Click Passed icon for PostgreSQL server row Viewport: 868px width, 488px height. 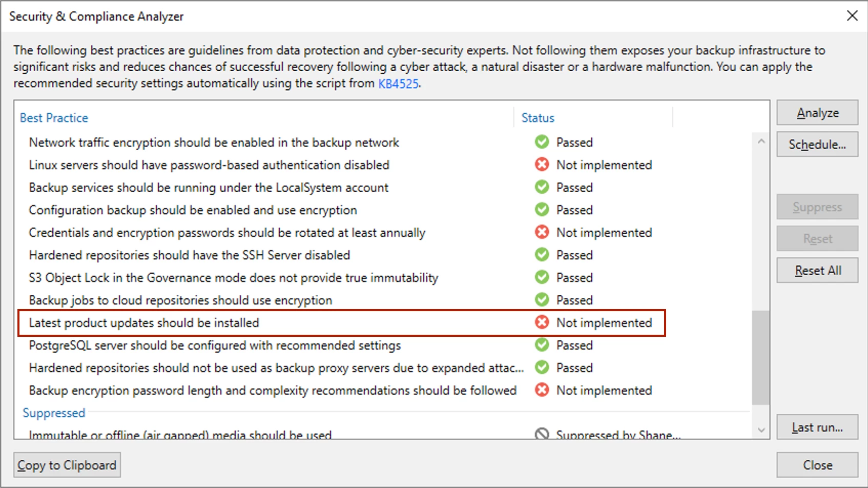coord(542,345)
